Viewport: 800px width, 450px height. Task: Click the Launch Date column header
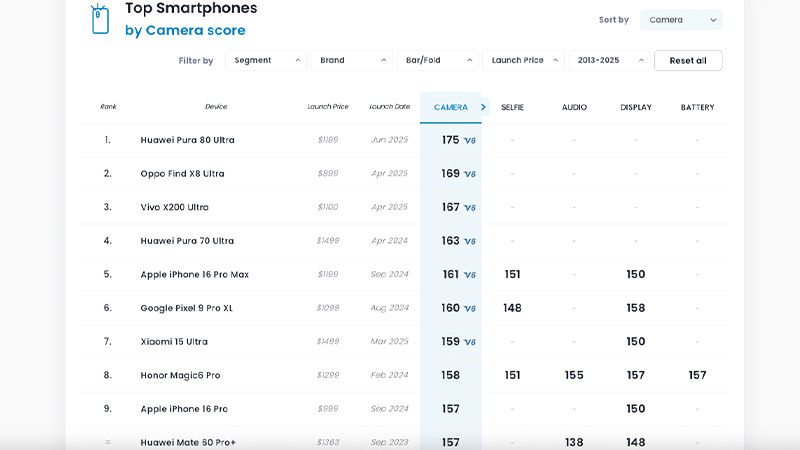[x=389, y=107]
